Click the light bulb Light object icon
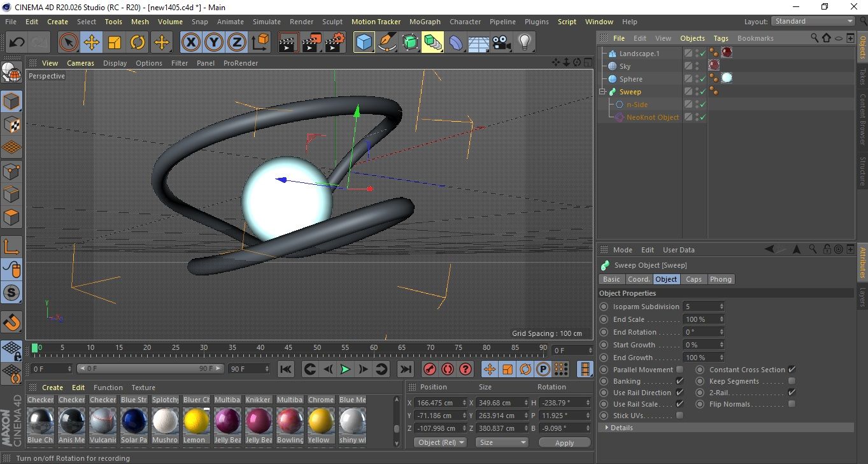Viewport: 868px width, 464px height. 524,43
